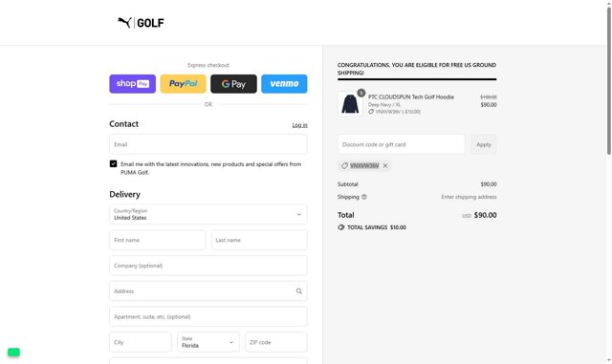Focus the Company (optional) field
The image size is (612, 364).
click(x=208, y=266)
